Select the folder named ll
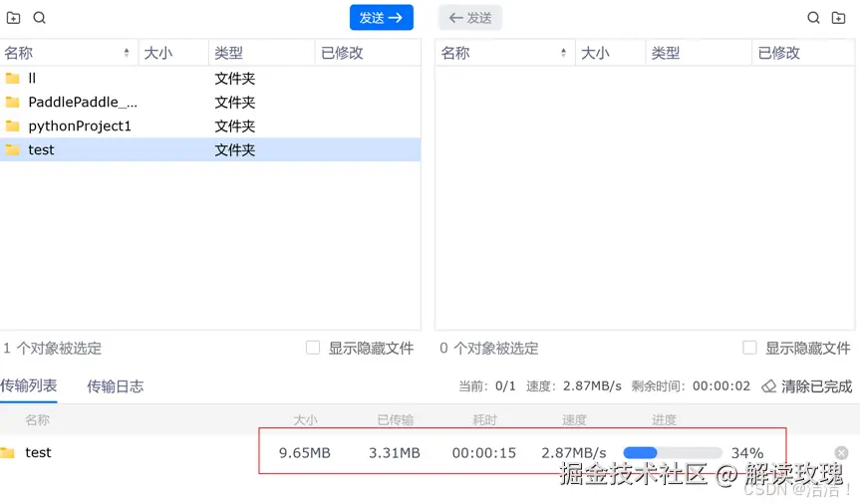The image size is (860, 504). (x=210, y=78)
